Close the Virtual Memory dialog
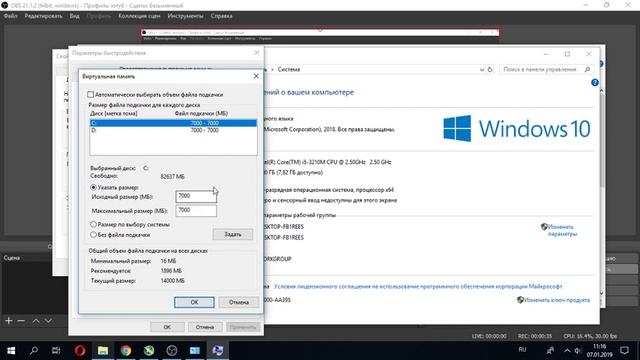The height and width of the screenshot is (360, 640). pyautogui.click(x=256, y=76)
